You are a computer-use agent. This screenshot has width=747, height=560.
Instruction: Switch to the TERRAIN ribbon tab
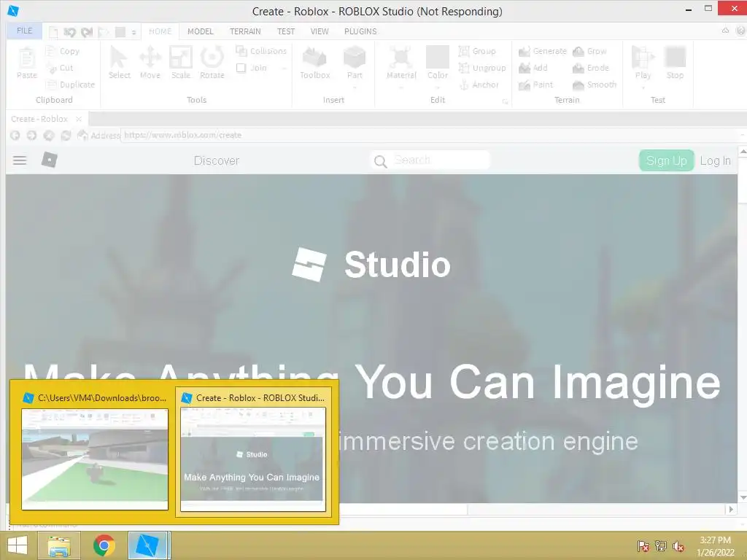pyautogui.click(x=245, y=31)
